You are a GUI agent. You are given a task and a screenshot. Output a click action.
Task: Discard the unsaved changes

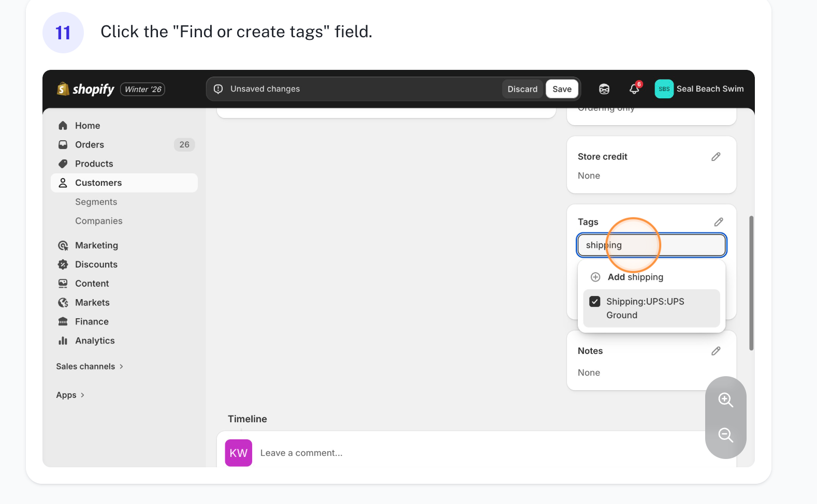point(522,89)
